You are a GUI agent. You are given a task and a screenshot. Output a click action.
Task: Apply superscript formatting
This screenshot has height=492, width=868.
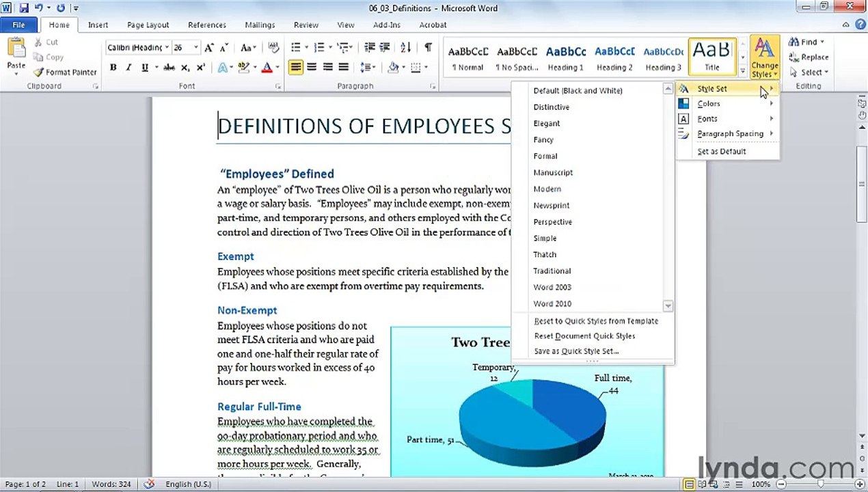click(200, 68)
